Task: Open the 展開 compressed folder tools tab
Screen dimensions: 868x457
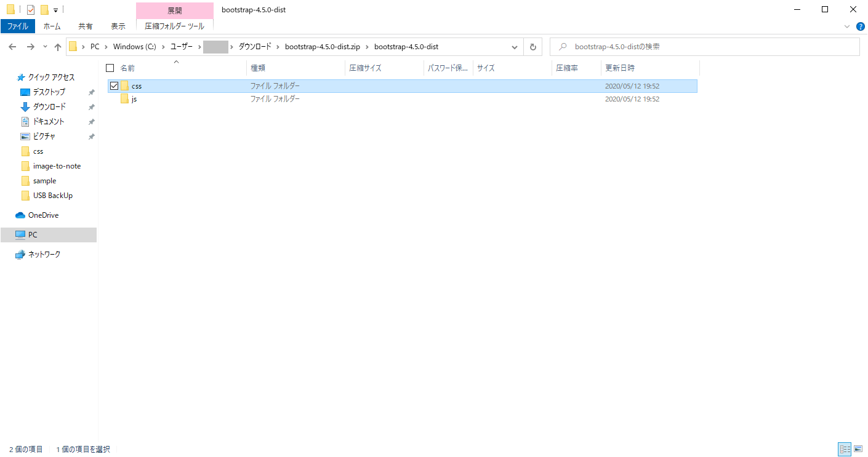Action: (175, 10)
